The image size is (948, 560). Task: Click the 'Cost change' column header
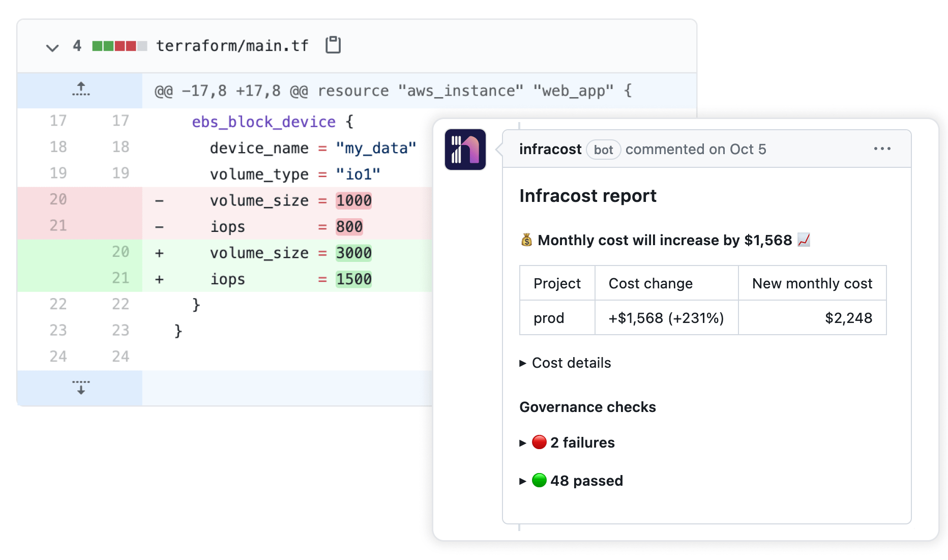(x=666, y=283)
